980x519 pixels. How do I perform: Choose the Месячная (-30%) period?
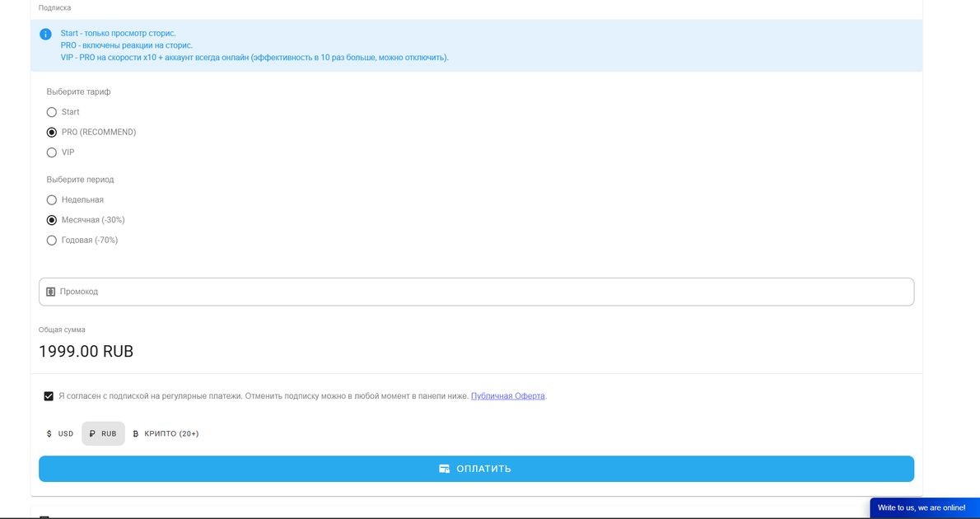pos(52,220)
